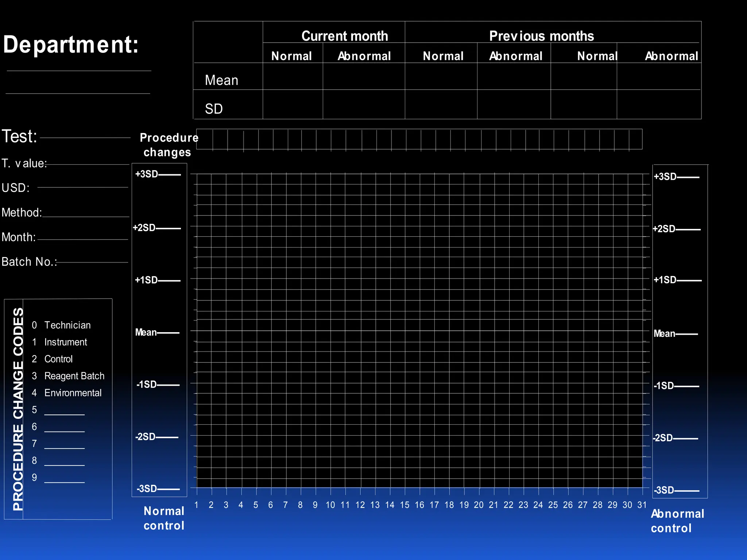This screenshot has width=747, height=560.
Task: Click the Normal control label
Action: pos(164,518)
